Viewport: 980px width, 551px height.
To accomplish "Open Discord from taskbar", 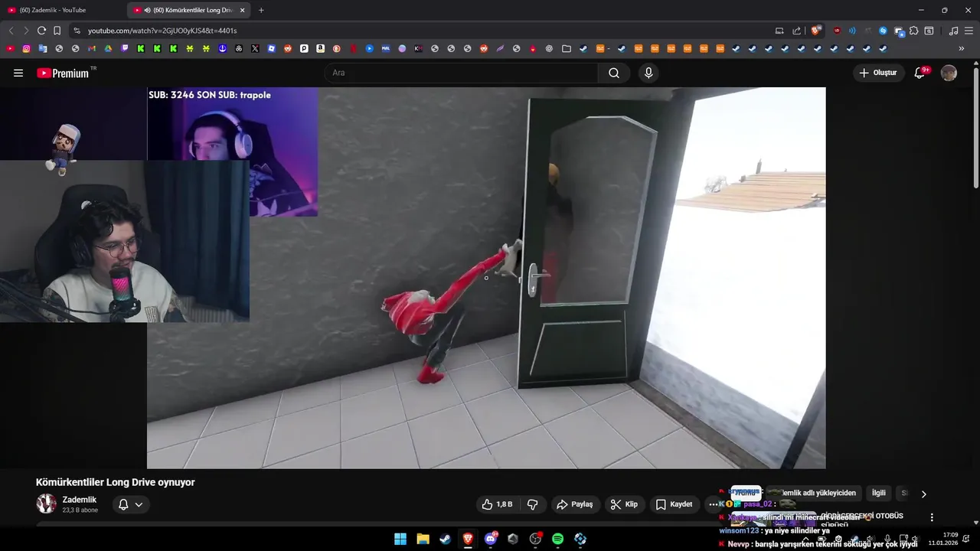I will point(491,539).
